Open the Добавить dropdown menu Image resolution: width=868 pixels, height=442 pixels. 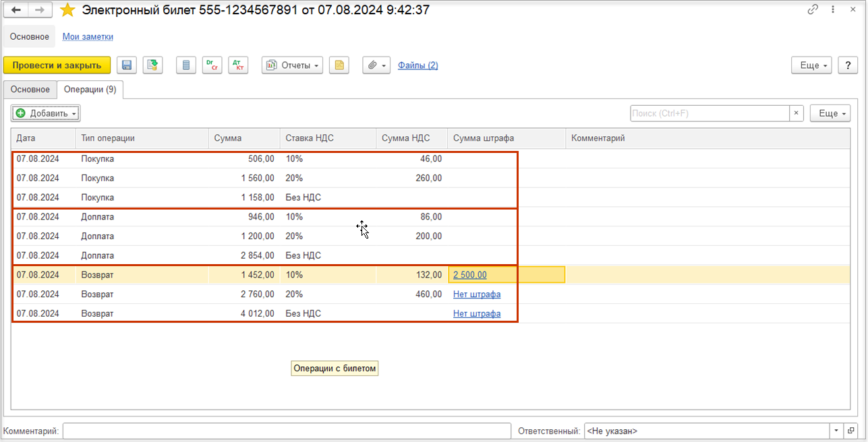(46, 113)
